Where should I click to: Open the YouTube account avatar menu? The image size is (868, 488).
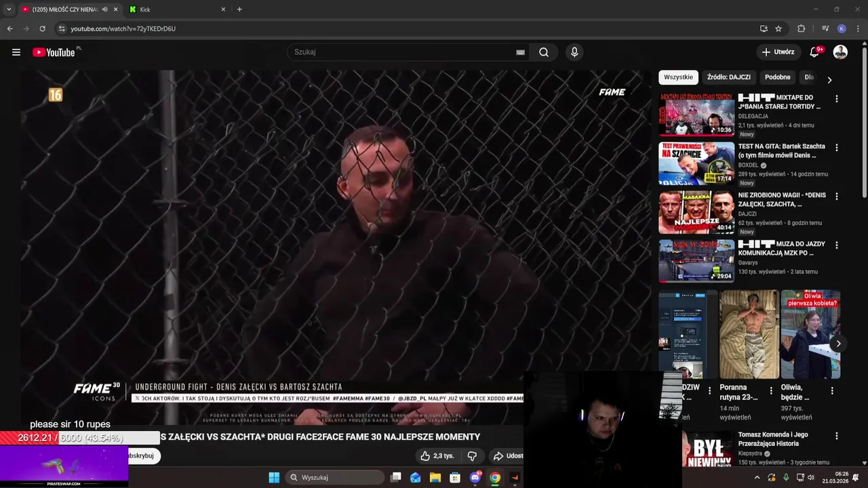[840, 52]
